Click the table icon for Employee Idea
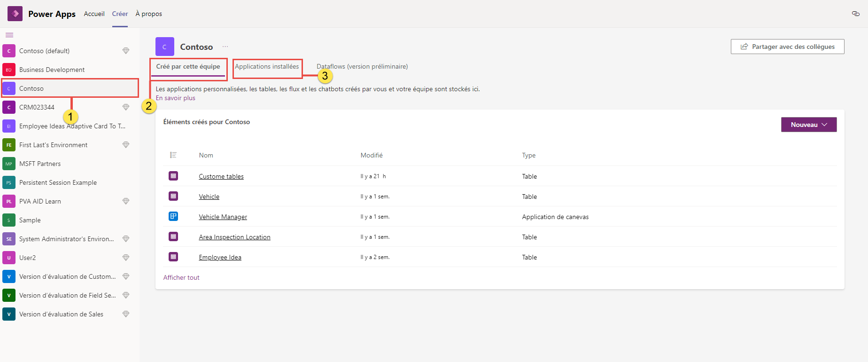Image resolution: width=868 pixels, height=362 pixels. (x=173, y=257)
